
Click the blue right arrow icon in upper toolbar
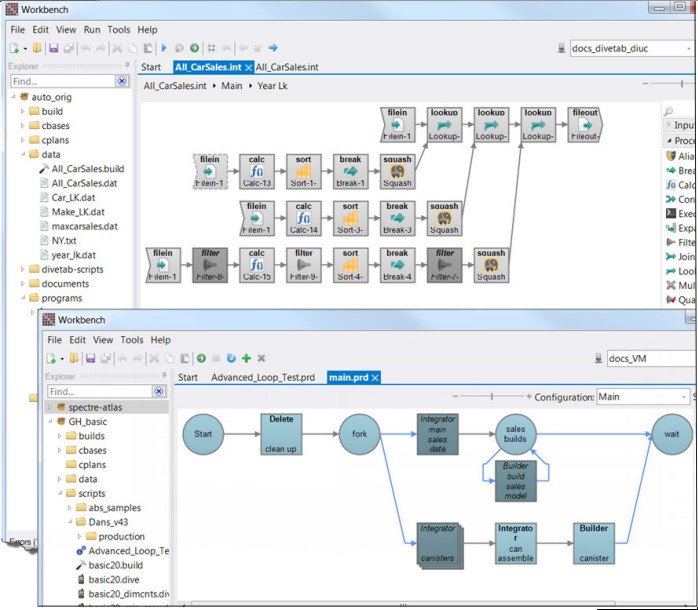pos(273,48)
